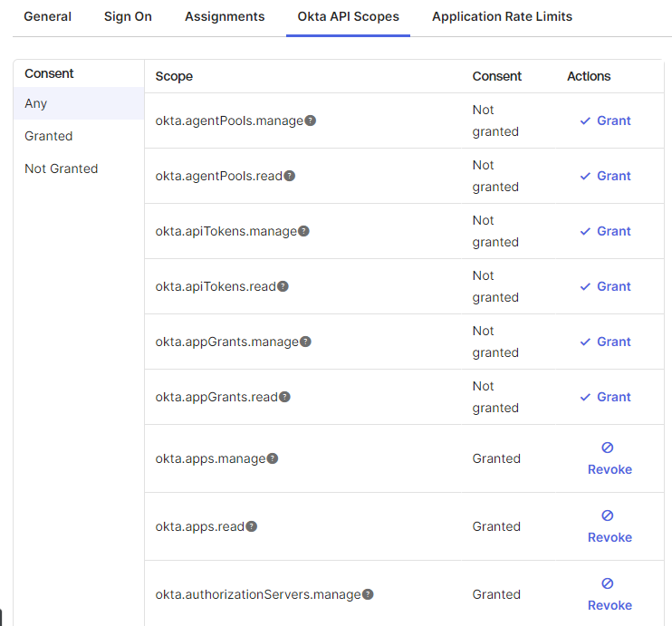Grant consent for okta.apiTokens.read
The width and height of the screenshot is (672, 626).
click(x=605, y=286)
